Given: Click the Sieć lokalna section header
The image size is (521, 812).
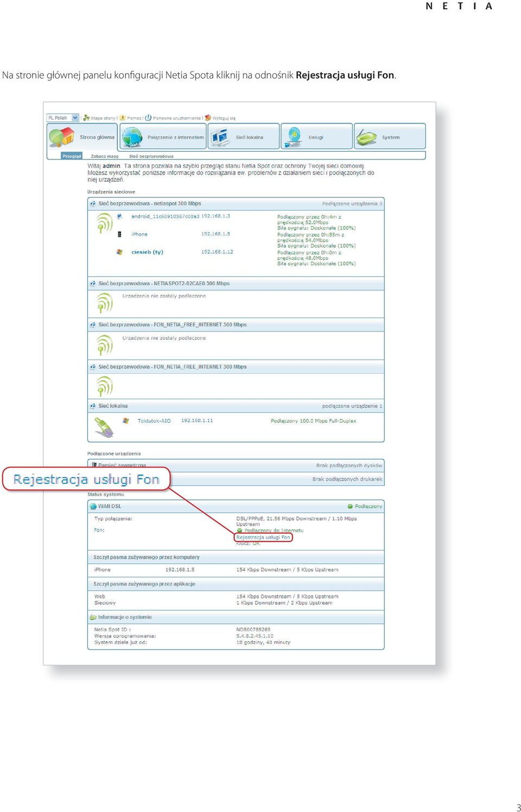Looking at the screenshot, I should (x=236, y=406).
